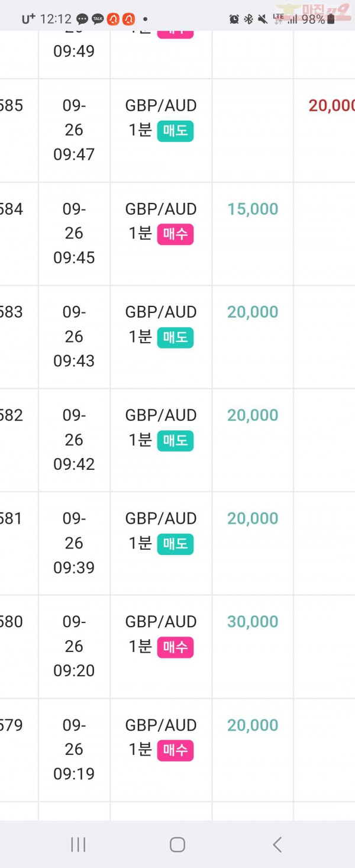The image size is (355, 868).
Task: Tap the 매수 badge in the 09:20 row
Action: pos(175,647)
